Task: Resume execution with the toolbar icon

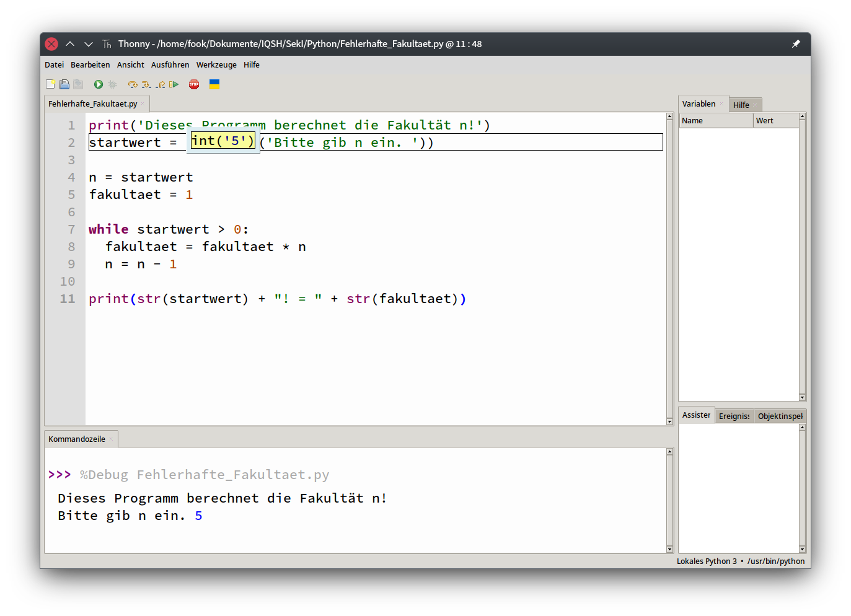Action: tap(174, 84)
